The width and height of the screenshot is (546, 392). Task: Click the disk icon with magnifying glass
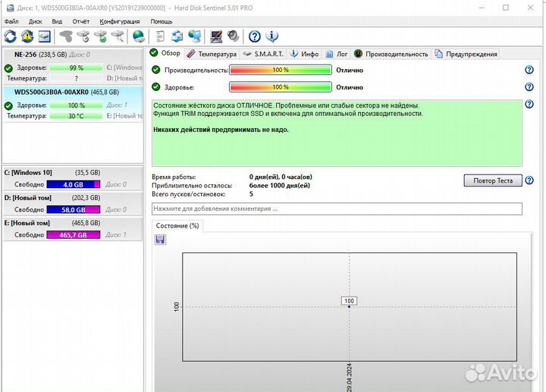coord(118,36)
